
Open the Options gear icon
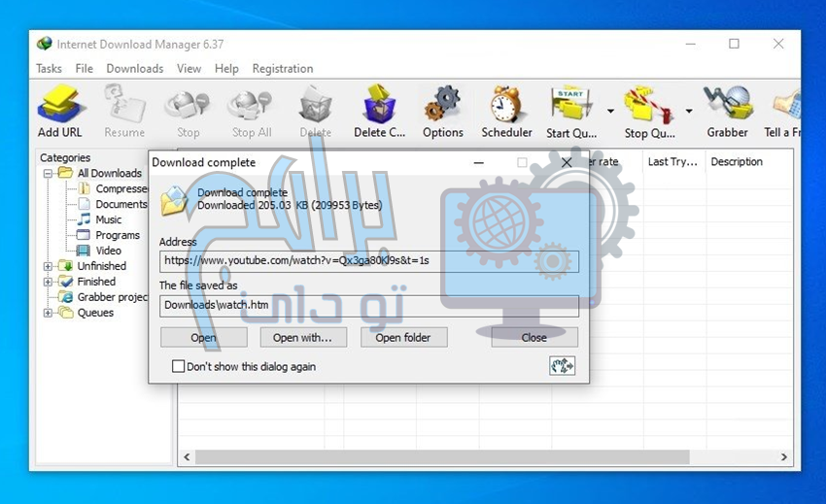coord(442,105)
